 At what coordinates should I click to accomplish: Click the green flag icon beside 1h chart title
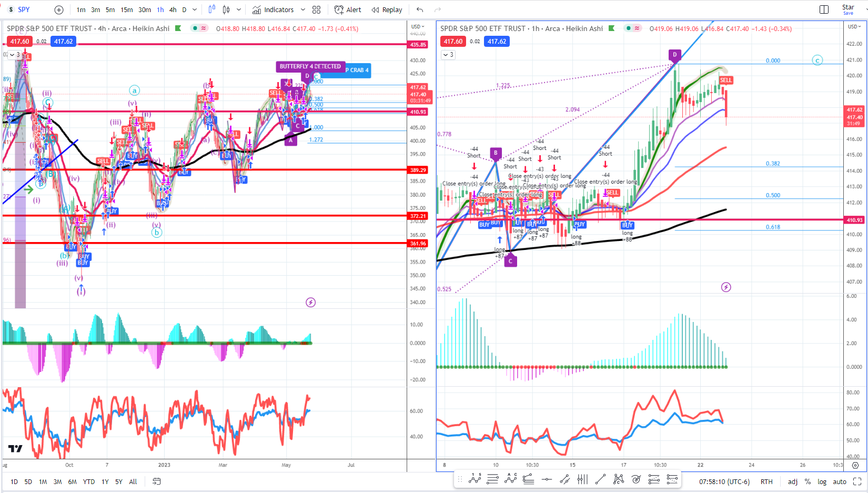pyautogui.click(x=611, y=28)
